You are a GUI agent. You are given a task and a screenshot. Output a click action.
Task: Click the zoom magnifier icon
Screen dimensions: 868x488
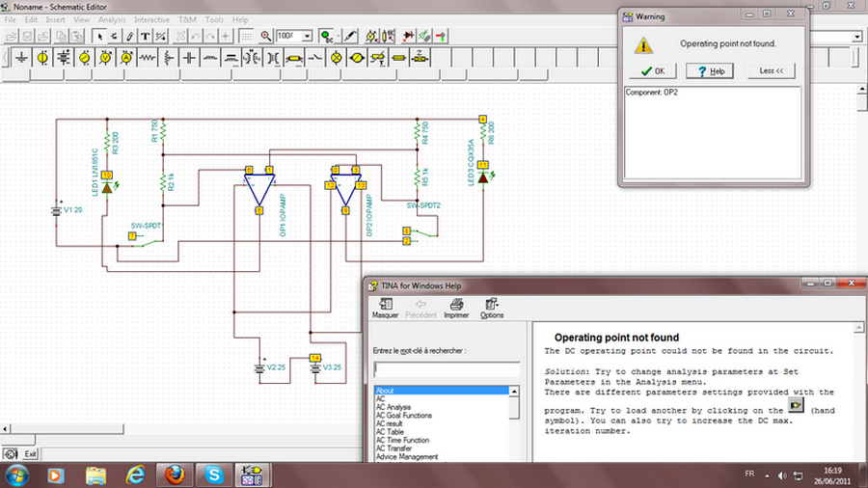point(266,36)
